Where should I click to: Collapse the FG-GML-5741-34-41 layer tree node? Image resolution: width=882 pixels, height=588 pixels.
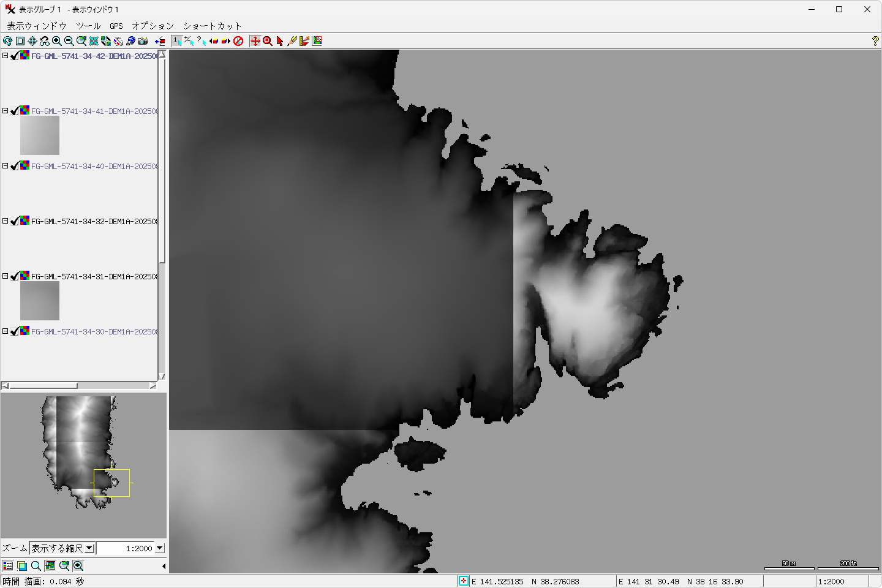pos(5,111)
